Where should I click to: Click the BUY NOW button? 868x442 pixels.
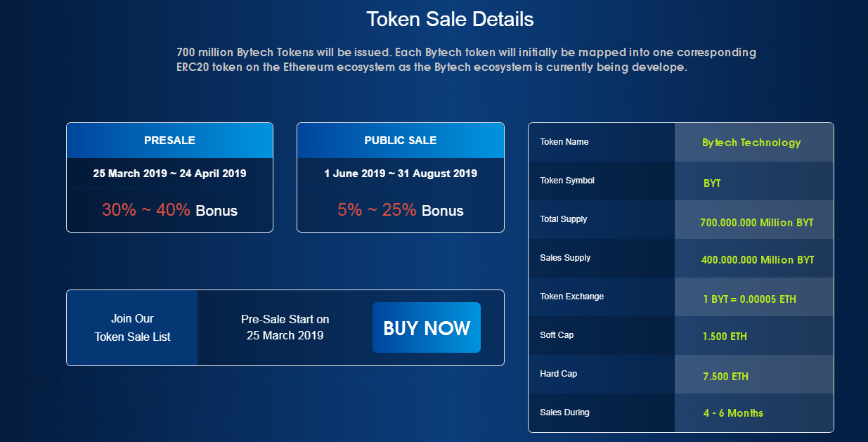point(427,327)
